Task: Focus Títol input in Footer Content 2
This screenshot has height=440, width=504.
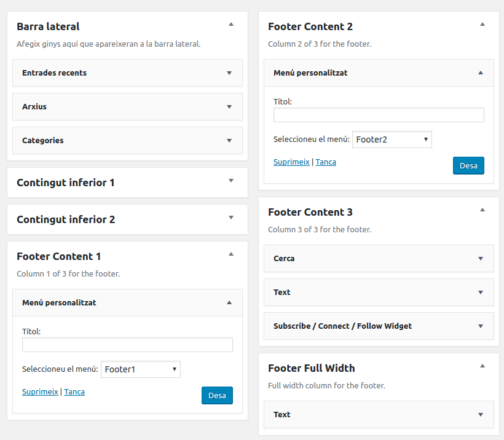Action: (x=379, y=115)
